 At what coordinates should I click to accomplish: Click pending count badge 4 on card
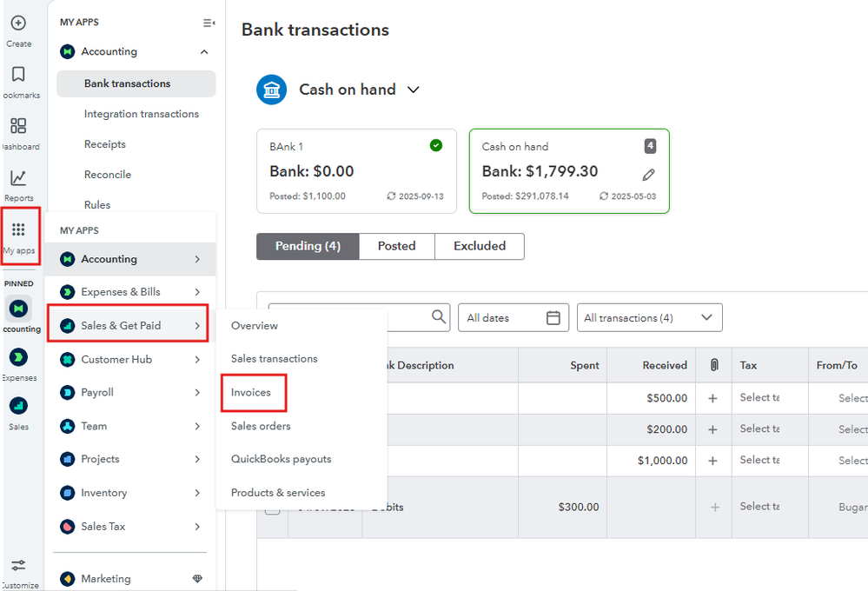(651, 146)
